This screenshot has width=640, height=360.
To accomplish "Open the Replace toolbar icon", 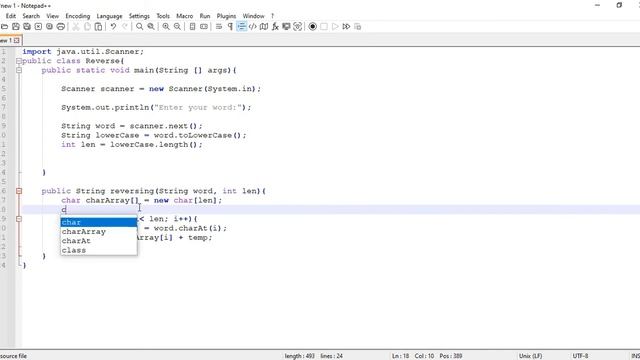I will click(151, 27).
